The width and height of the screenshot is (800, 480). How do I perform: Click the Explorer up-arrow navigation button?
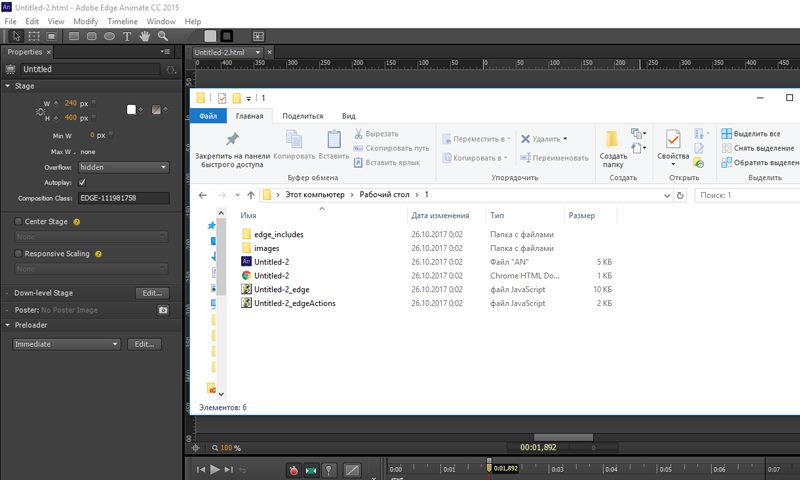pos(251,195)
